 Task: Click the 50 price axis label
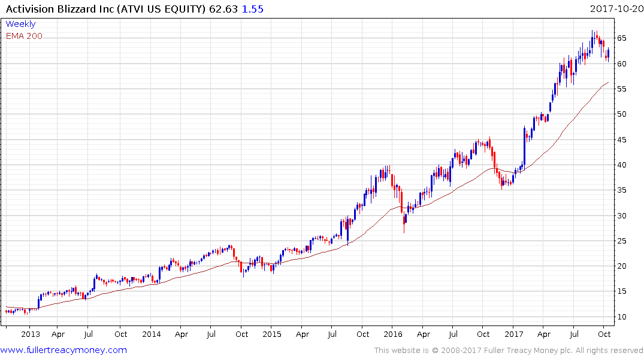(x=621, y=114)
